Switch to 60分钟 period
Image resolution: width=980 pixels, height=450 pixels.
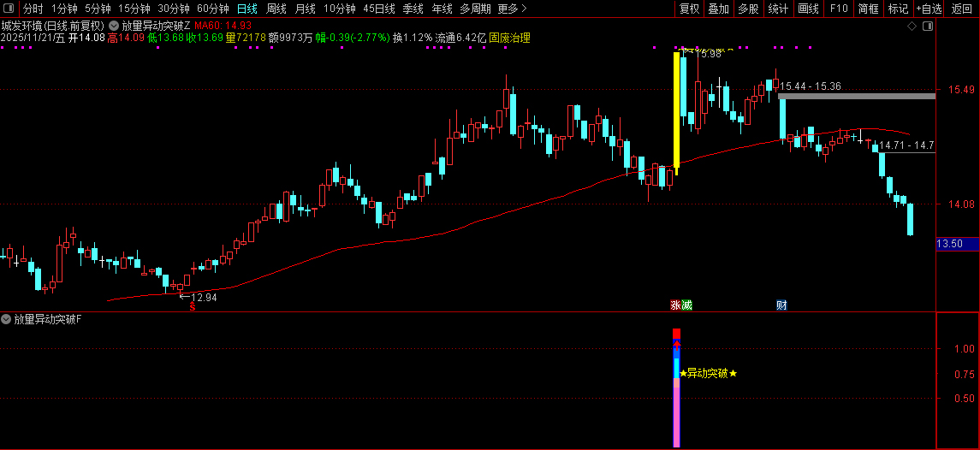tap(212, 9)
